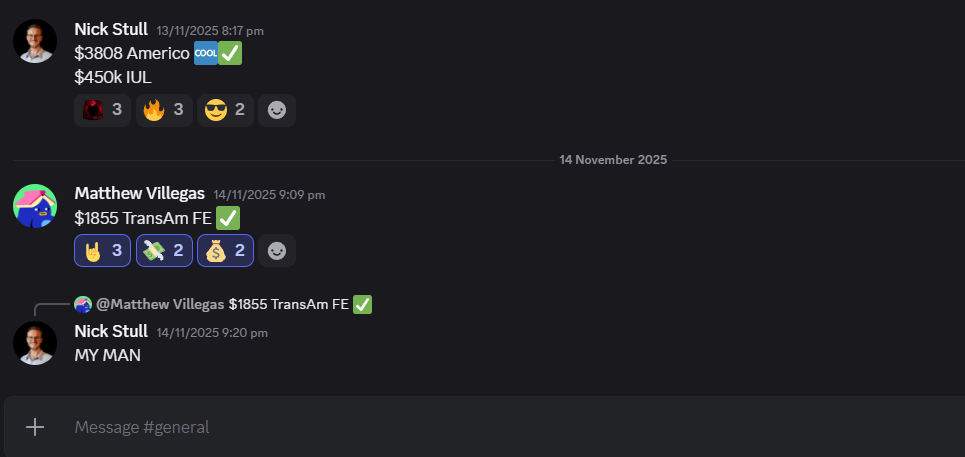Click Nick Stull's avatar next to MY MAN
The height and width of the screenshot is (457, 965).
(x=35, y=342)
